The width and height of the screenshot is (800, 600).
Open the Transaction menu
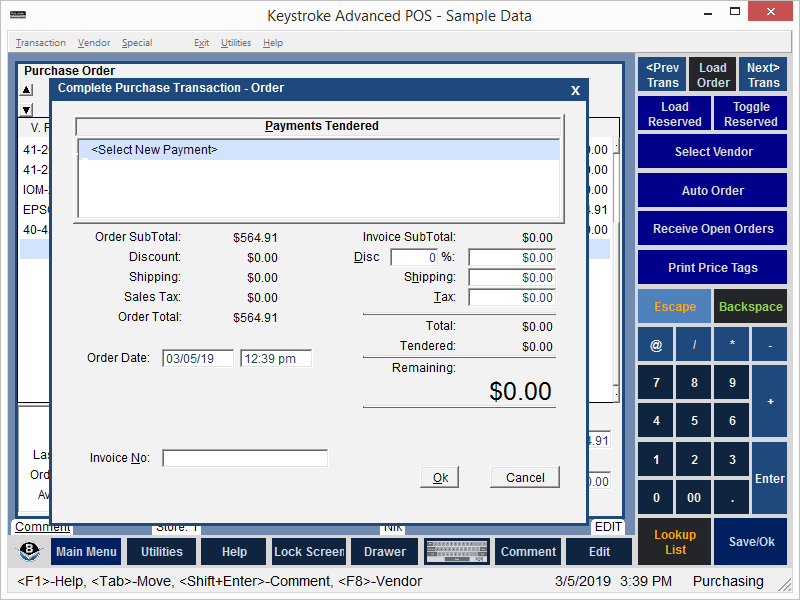(x=40, y=43)
